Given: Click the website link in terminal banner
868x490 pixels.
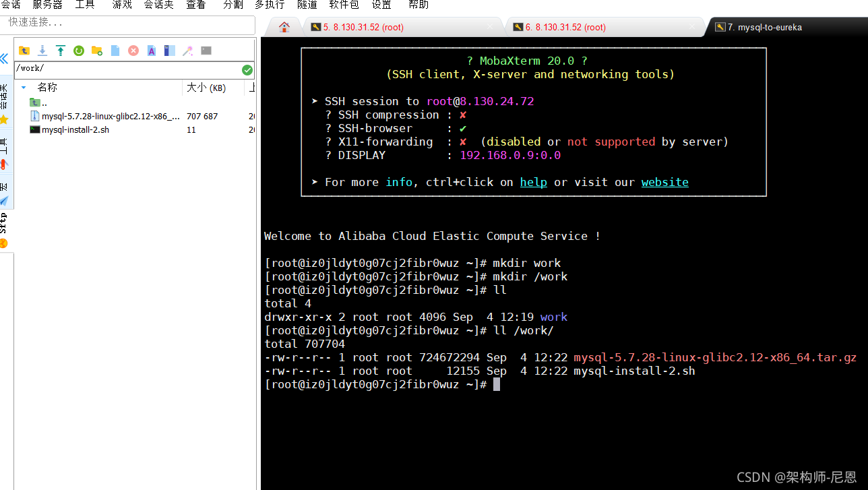Looking at the screenshot, I should 664,182.
